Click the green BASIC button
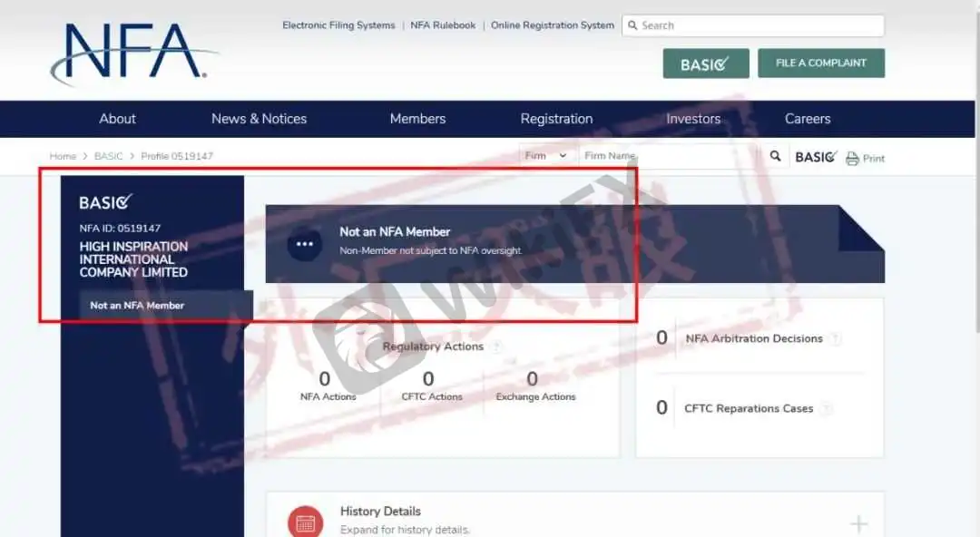The height and width of the screenshot is (537, 980). [706, 63]
